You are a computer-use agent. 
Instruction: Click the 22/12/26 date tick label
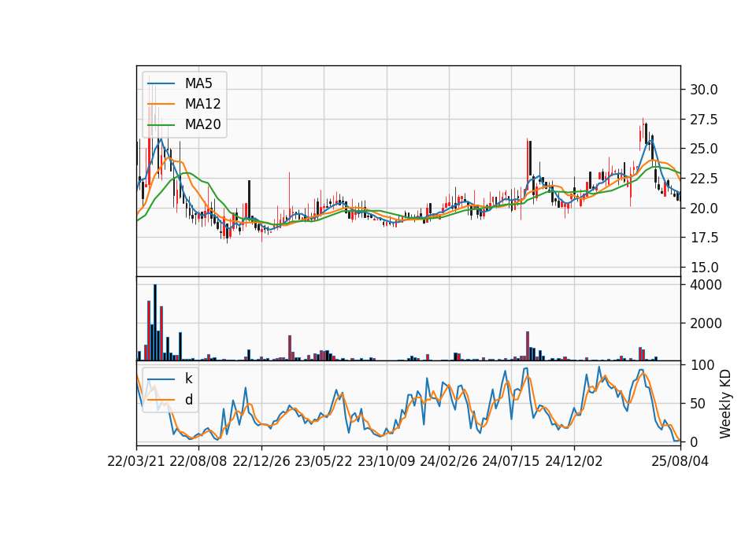click(261, 462)
